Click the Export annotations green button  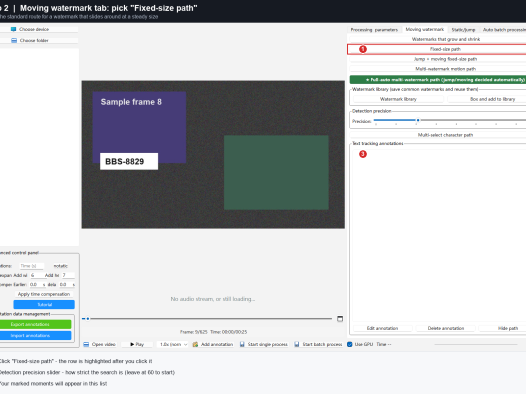35,324
